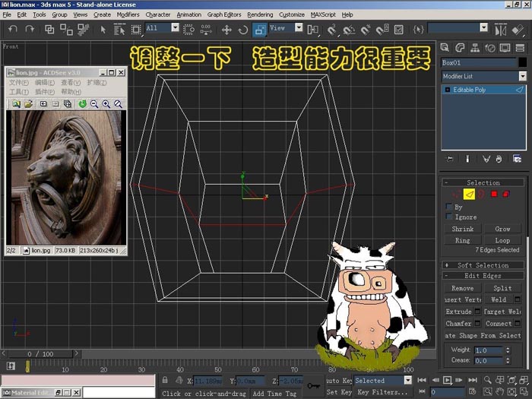Screen dimensions: 532x399
Task: Click the Open folder icon in ACDSee
Action: [29, 104]
